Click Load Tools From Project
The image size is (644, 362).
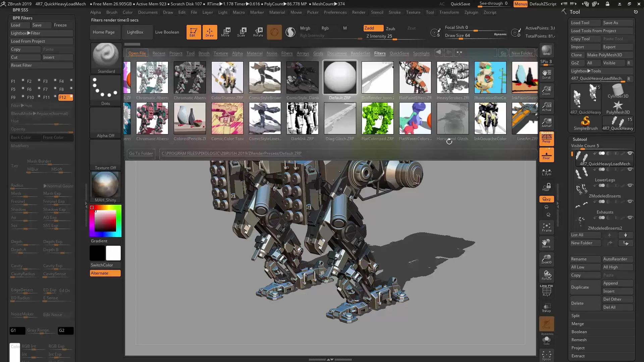602,31
